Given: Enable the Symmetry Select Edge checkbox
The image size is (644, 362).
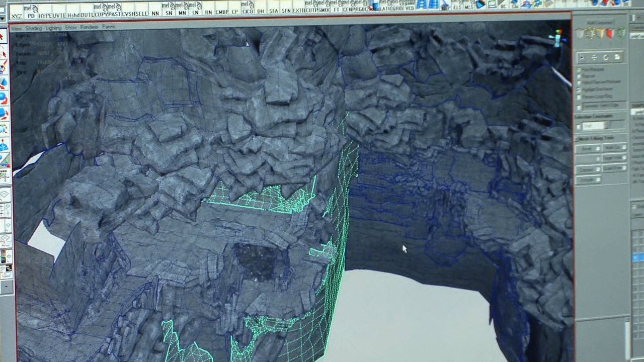Looking at the screenshot, I should [x=579, y=107].
